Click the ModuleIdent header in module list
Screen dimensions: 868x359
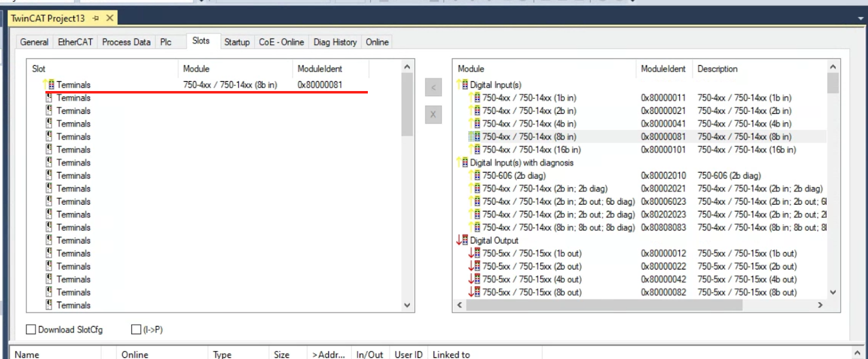click(663, 69)
